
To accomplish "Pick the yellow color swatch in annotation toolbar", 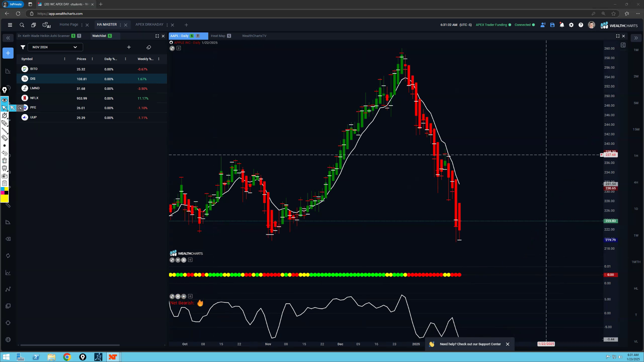I will click(4, 199).
